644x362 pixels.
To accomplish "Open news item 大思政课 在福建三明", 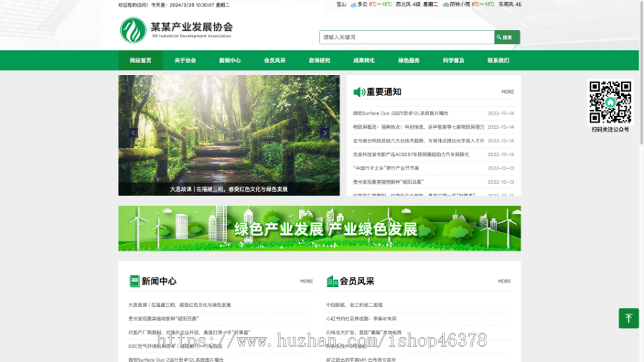I will tap(180, 305).
